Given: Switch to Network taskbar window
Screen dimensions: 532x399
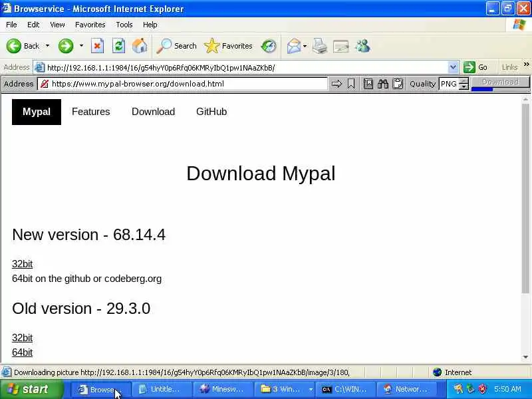Looking at the screenshot, I should (x=406, y=390).
